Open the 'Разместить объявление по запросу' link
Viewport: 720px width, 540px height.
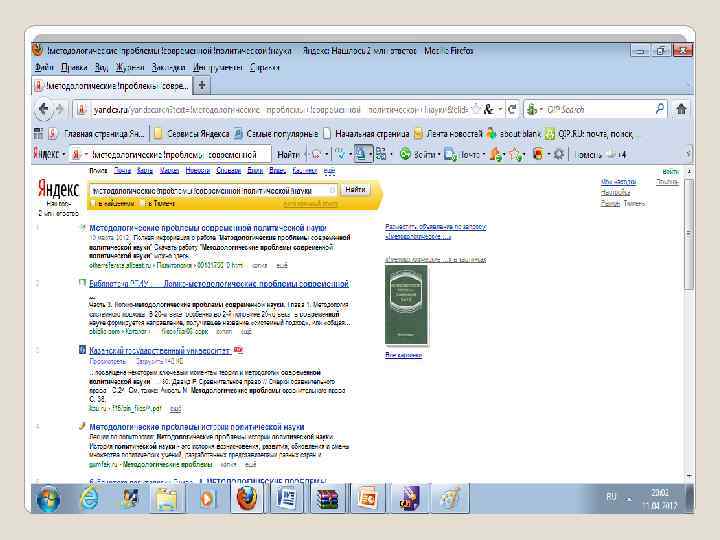coord(435,231)
